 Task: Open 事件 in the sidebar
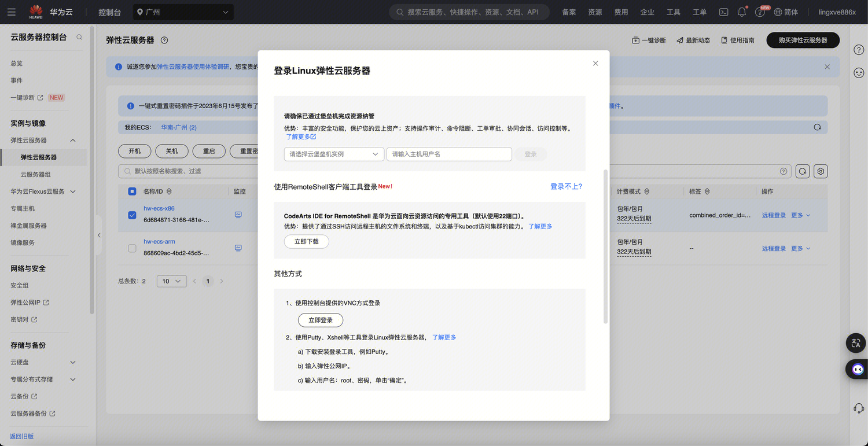click(16, 80)
